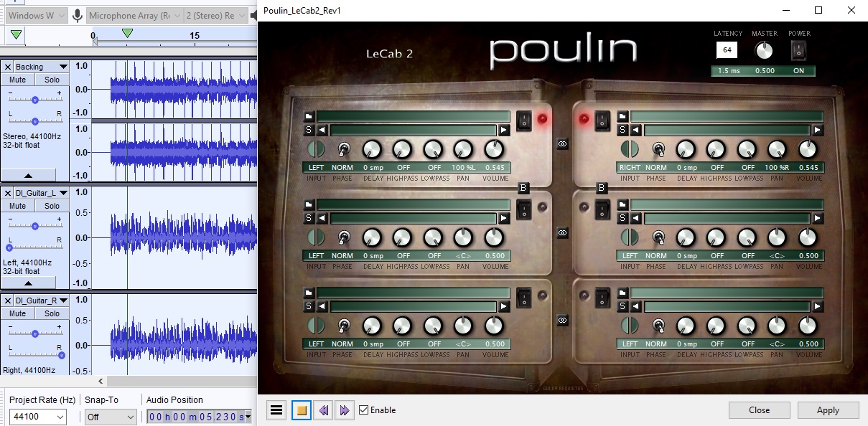
Task: Uncheck the Enable checkbox
Action: (363, 410)
